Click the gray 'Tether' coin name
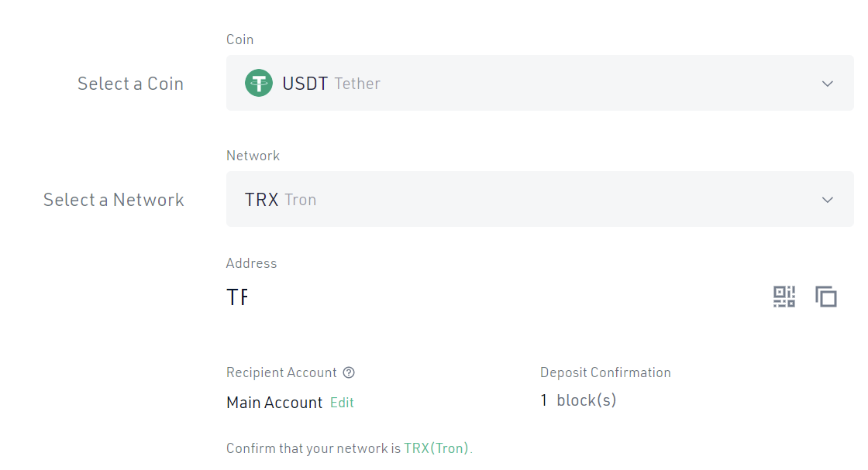Image resolution: width=868 pixels, height=470 pixels. [x=357, y=84]
